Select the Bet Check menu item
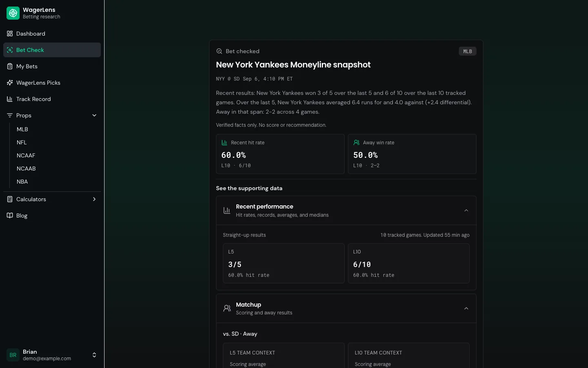 [52, 50]
